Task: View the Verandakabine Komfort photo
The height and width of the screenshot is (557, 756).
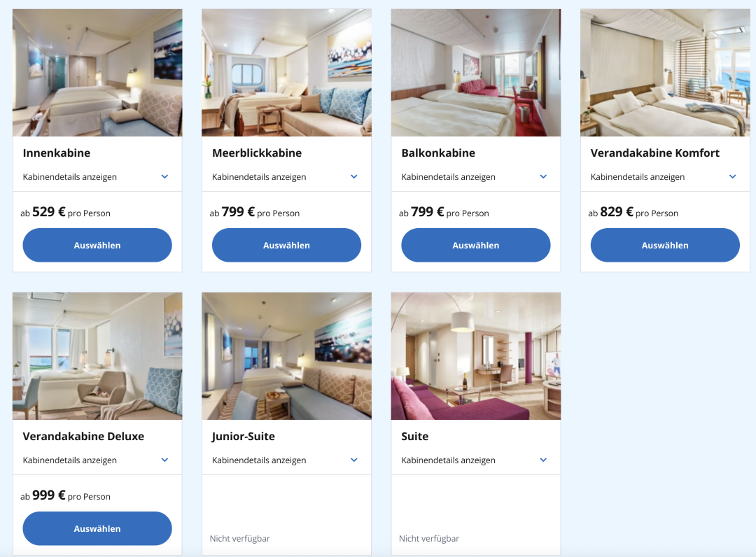Action: tap(665, 73)
